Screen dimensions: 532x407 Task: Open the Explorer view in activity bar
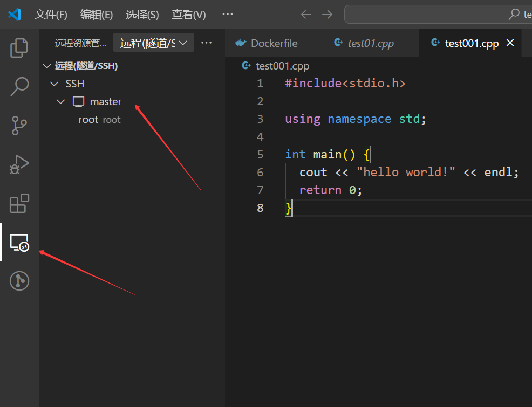(19, 48)
